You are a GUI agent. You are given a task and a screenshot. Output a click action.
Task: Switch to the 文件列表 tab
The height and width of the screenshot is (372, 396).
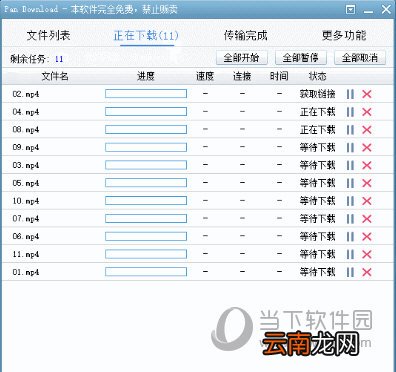(x=48, y=35)
